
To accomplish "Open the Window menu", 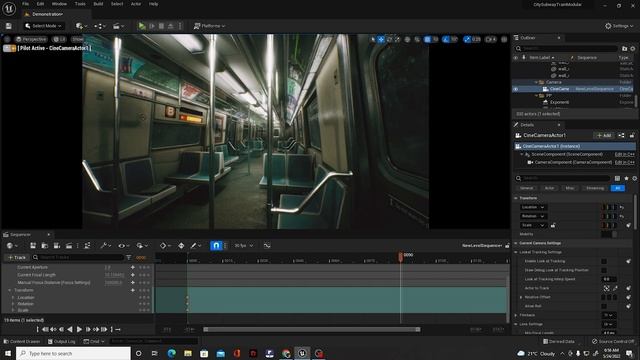I will click(59, 4).
